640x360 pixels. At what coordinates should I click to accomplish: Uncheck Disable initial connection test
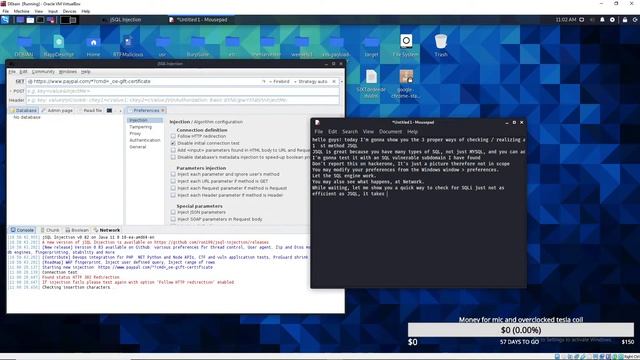click(x=173, y=143)
